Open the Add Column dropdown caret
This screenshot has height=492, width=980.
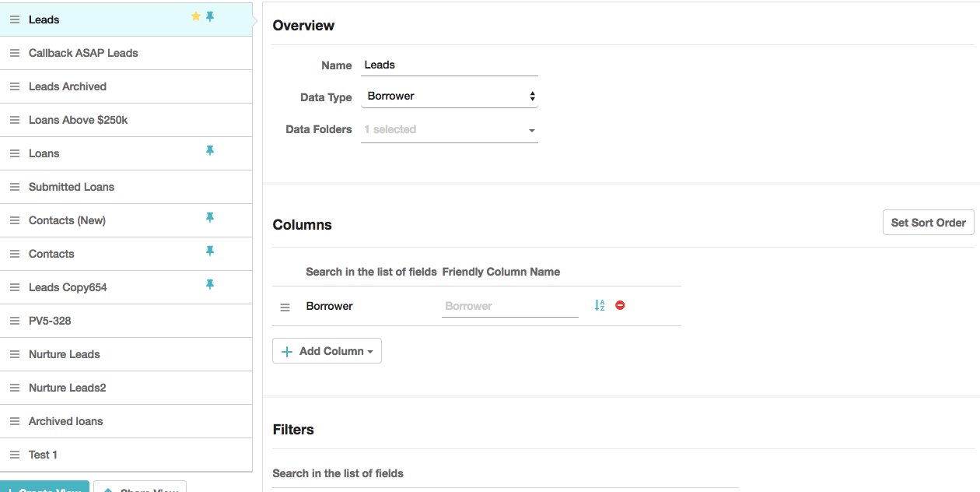click(x=370, y=352)
